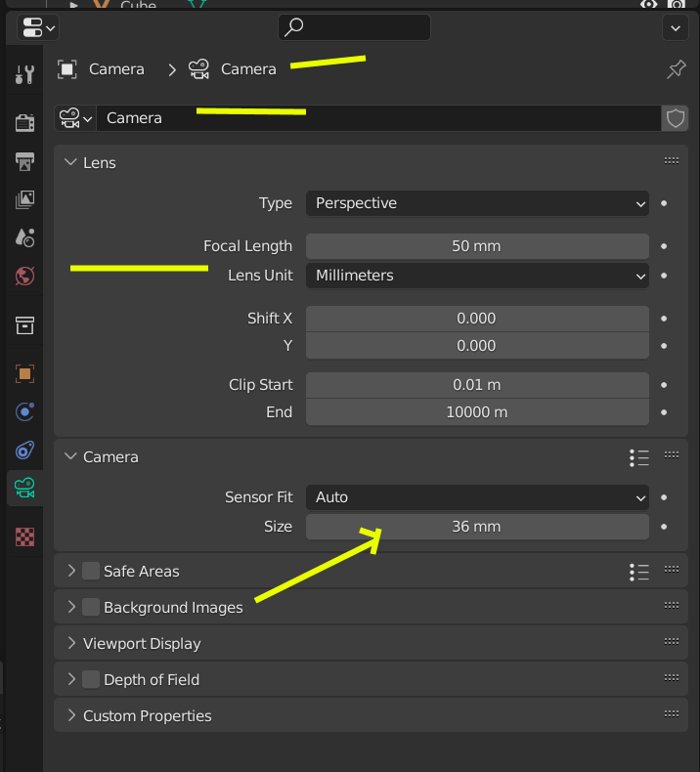The height and width of the screenshot is (772, 700).
Task: Open the Render properties tab
Action: 24,123
